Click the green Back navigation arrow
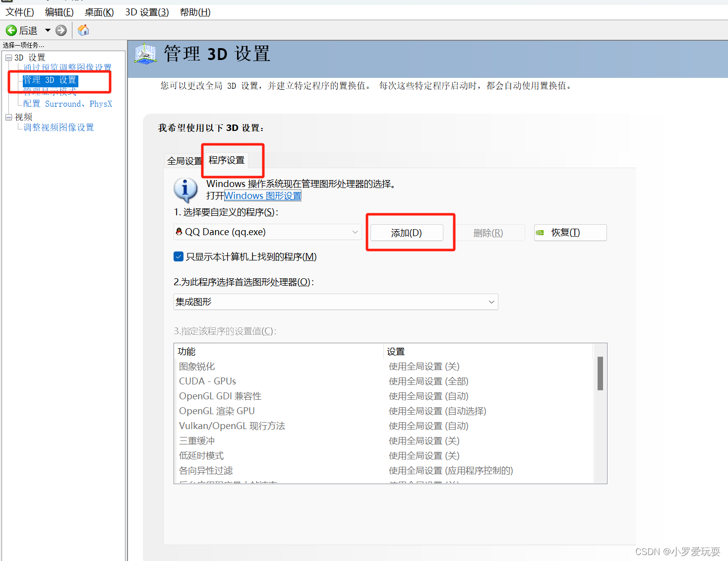 pyautogui.click(x=11, y=30)
